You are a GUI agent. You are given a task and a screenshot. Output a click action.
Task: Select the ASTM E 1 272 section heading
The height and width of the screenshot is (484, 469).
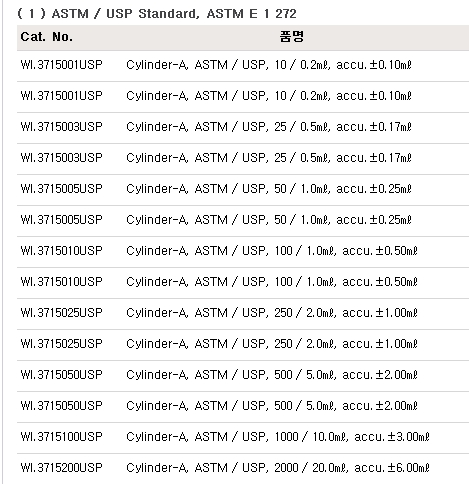[157, 14]
